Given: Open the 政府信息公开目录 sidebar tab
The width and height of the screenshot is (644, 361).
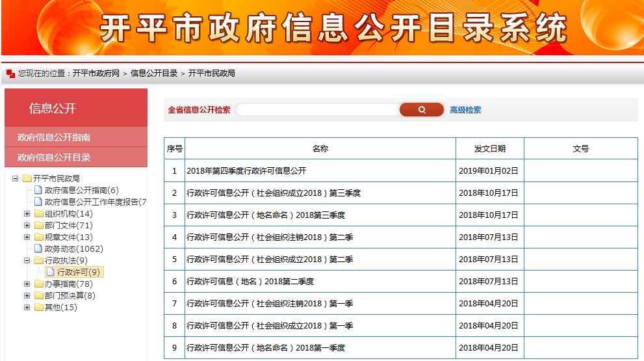Looking at the screenshot, I should [54, 157].
